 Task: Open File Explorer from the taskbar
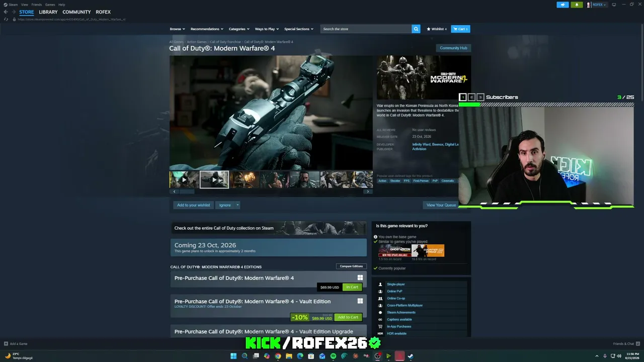[289, 356]
